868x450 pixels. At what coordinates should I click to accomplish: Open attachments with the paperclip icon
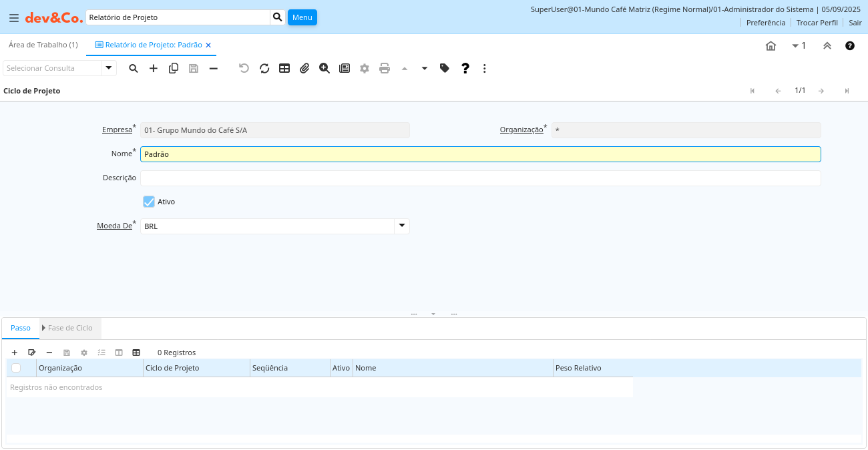[x=304, y=68]
